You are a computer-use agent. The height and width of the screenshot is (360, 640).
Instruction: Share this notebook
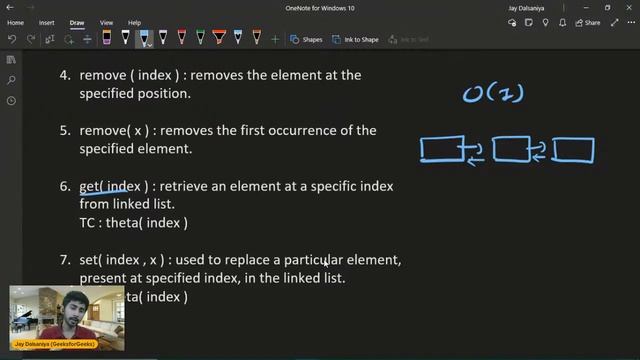point(588,23)
